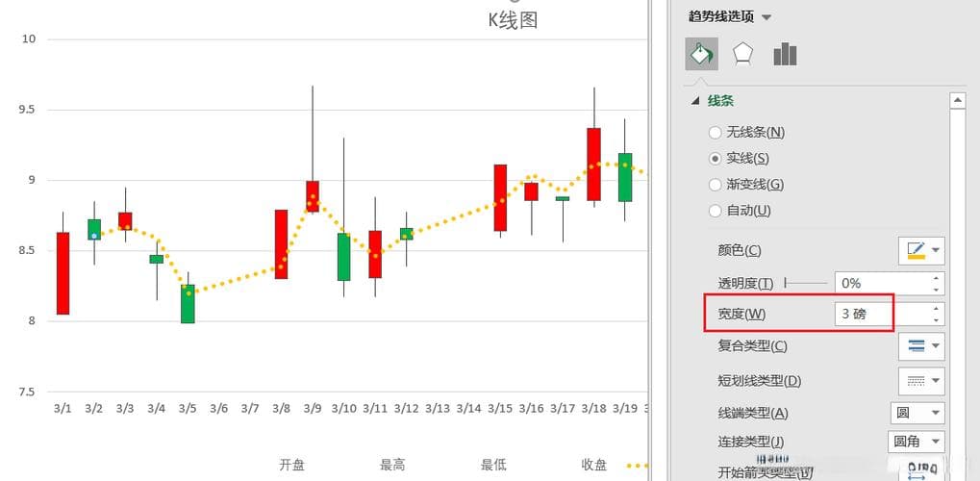
Task: Click the 3/8 date axis label
Action: (x=281, y=409)
